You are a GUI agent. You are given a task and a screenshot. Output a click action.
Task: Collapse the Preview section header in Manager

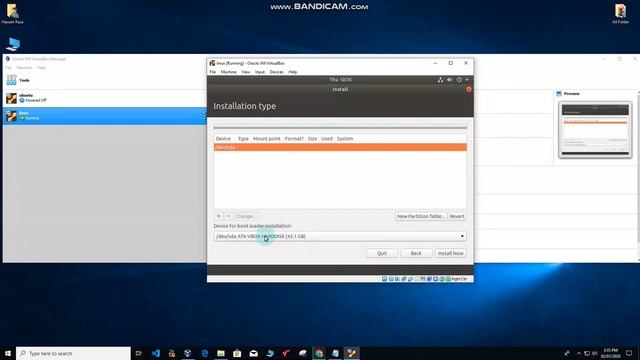pyautogui.click(x=571, y=94)
